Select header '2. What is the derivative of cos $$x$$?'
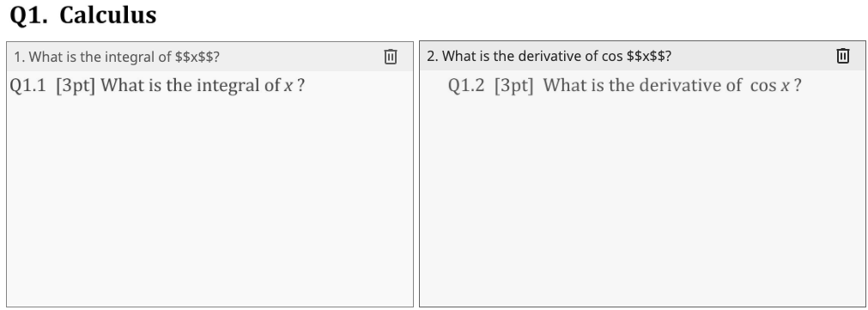This screenshot has width=868, height=310. [x=549, y=56]
